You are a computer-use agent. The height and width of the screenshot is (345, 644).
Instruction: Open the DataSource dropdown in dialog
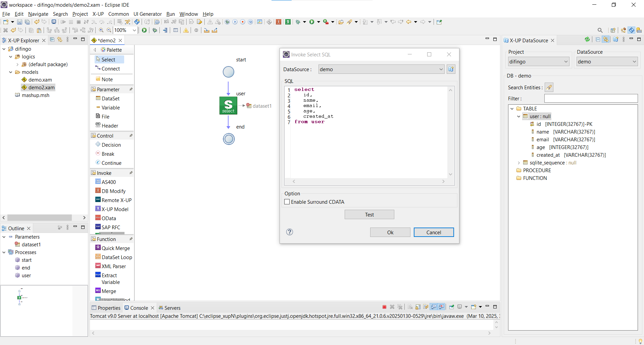click(x=381, y=69)
